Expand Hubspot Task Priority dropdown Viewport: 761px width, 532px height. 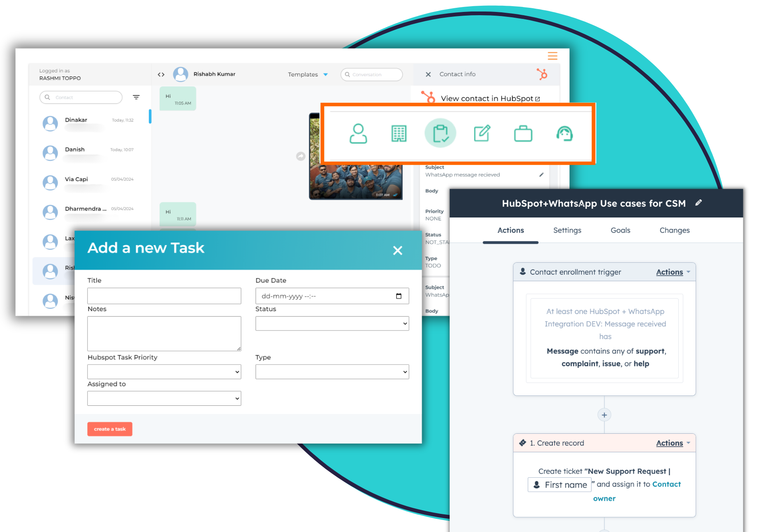point(164,372)
